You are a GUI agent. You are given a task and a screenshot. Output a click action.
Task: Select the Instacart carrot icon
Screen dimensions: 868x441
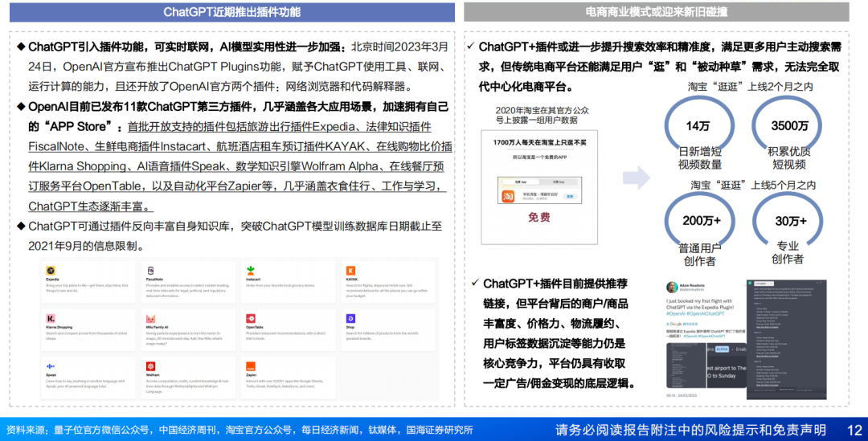pos(251,270)
